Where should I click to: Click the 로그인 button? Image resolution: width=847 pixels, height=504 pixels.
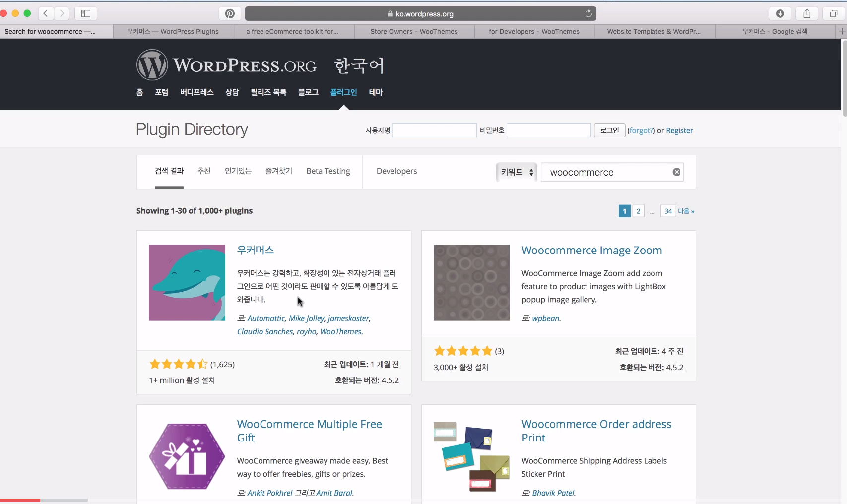point(610,130)
